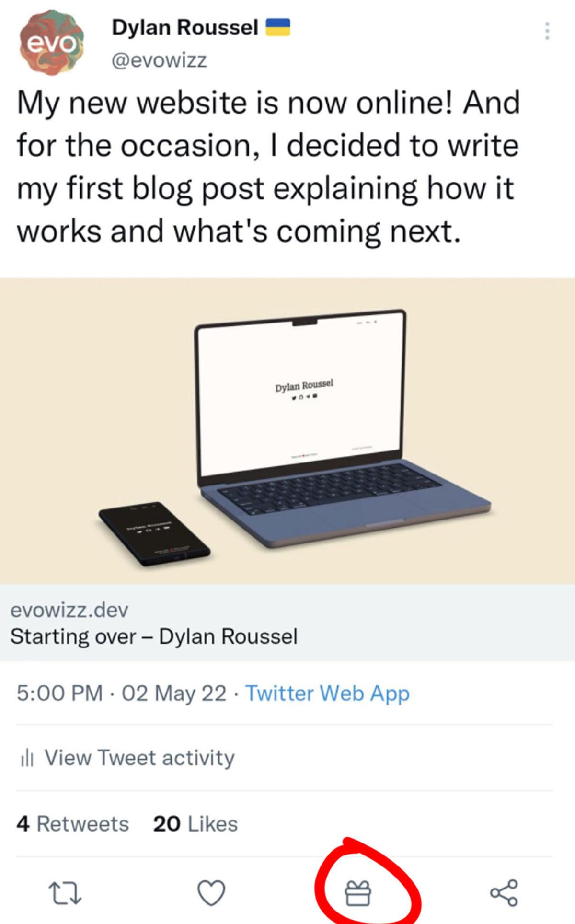Screen dimensions: 575x924
Task: View the 4 Retweets list
Action: 72,824
